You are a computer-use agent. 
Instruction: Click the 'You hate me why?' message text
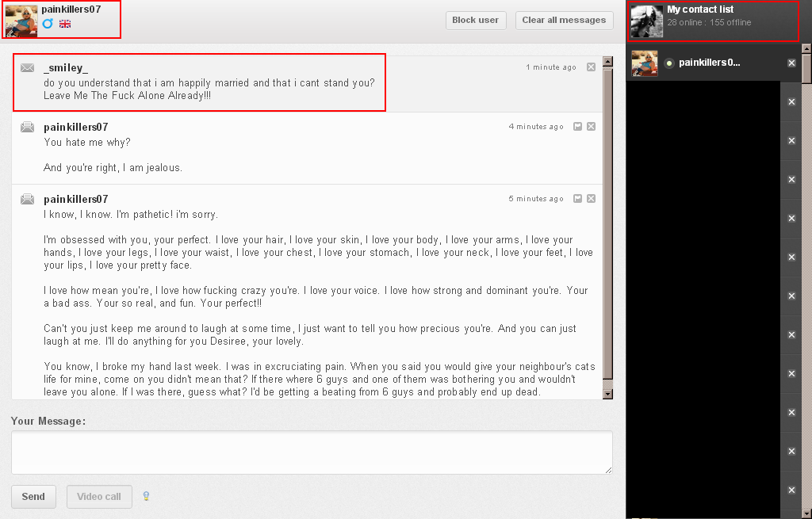87,143
